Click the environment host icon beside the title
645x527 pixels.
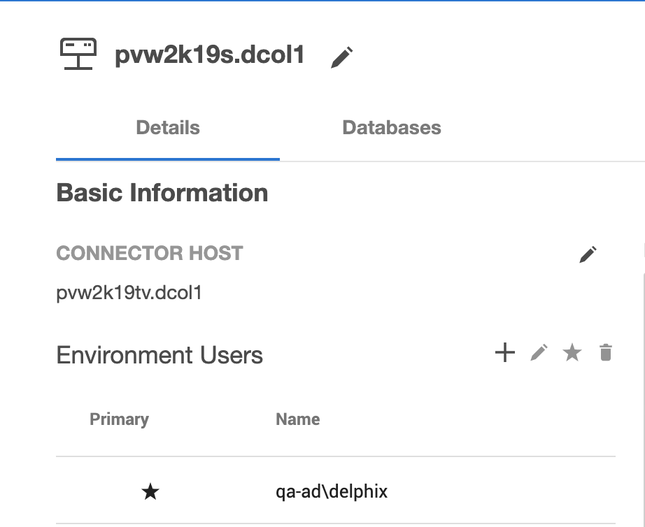(78, 55)
